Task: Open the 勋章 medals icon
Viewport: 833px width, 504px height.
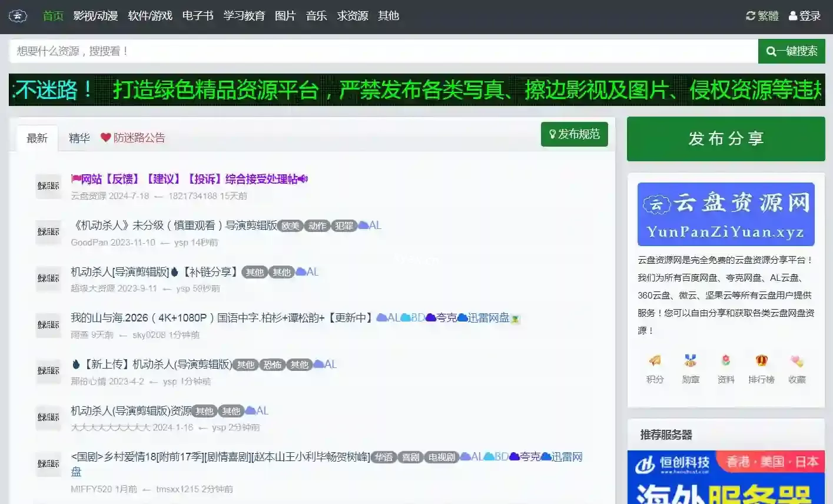Action: (x=691, y=361)
